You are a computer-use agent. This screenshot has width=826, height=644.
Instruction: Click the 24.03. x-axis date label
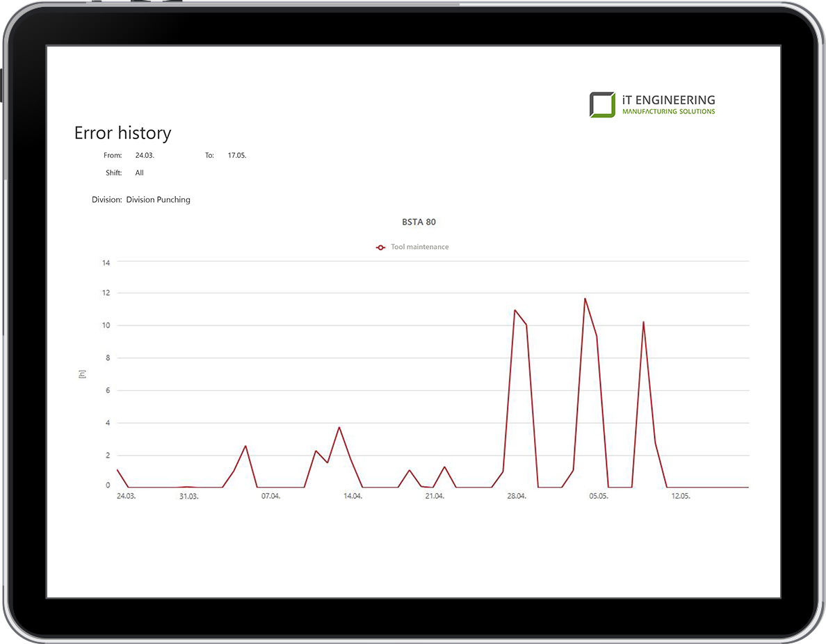(126, 496)
